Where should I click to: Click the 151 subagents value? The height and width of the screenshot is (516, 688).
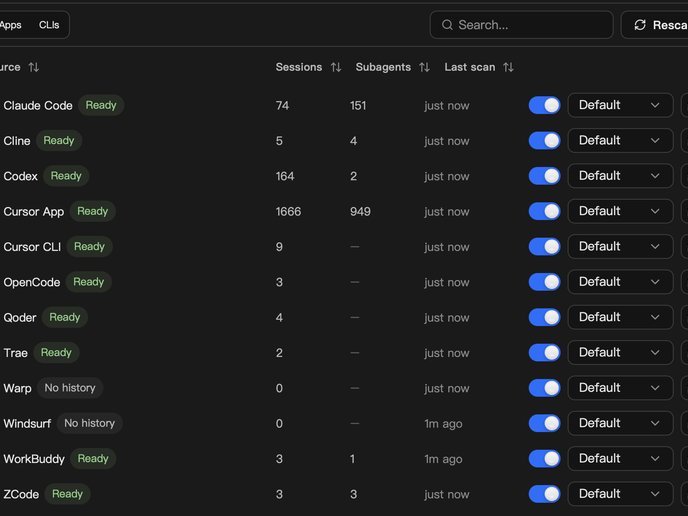point(358,106)
